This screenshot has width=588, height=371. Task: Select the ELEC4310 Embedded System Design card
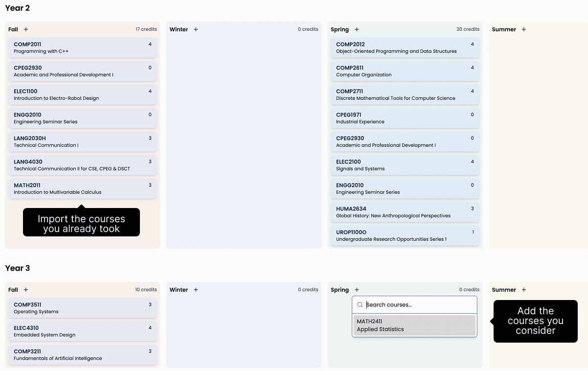[x=81, y=330]
